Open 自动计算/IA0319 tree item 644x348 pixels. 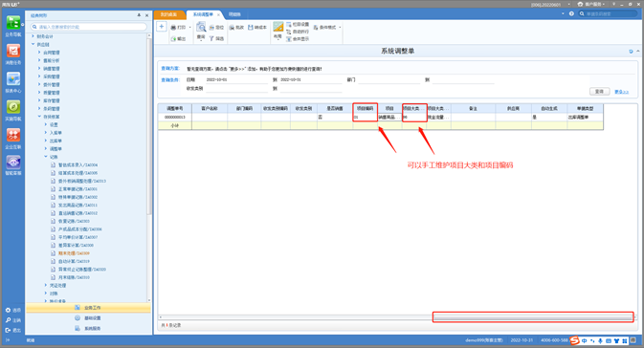[x=74, y=261]
